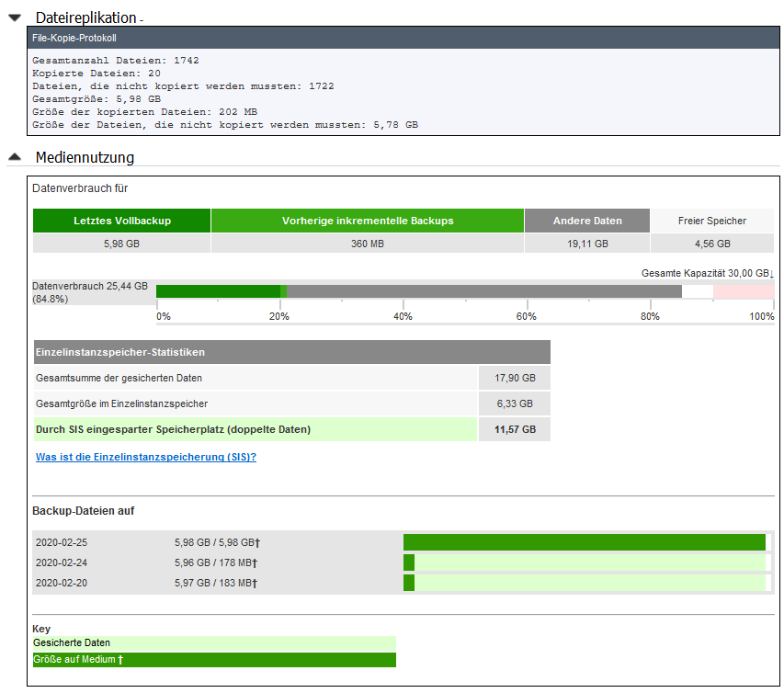Select Vorherige inkrementelle Backups header cell
784x693 pixels.
click(368, 221)
